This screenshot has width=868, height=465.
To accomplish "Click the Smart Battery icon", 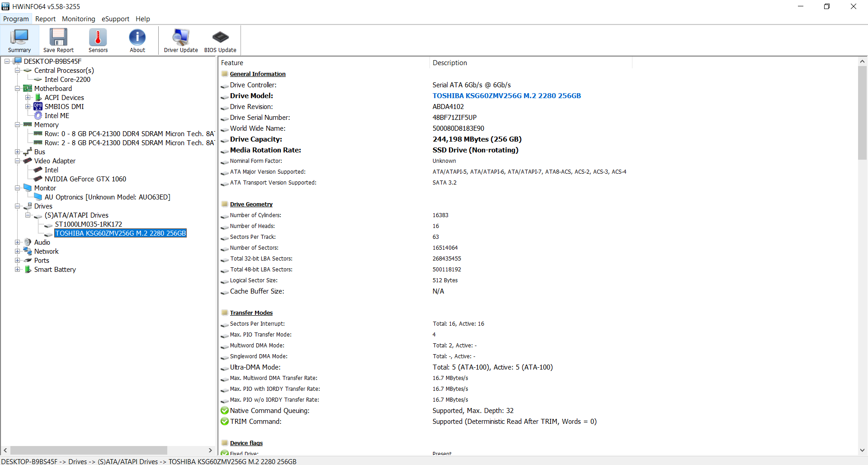I will point(28,269).
